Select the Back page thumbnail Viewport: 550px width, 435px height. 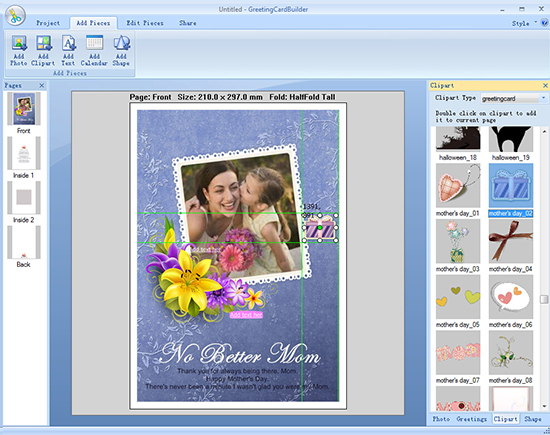click(x=24, y=242)
